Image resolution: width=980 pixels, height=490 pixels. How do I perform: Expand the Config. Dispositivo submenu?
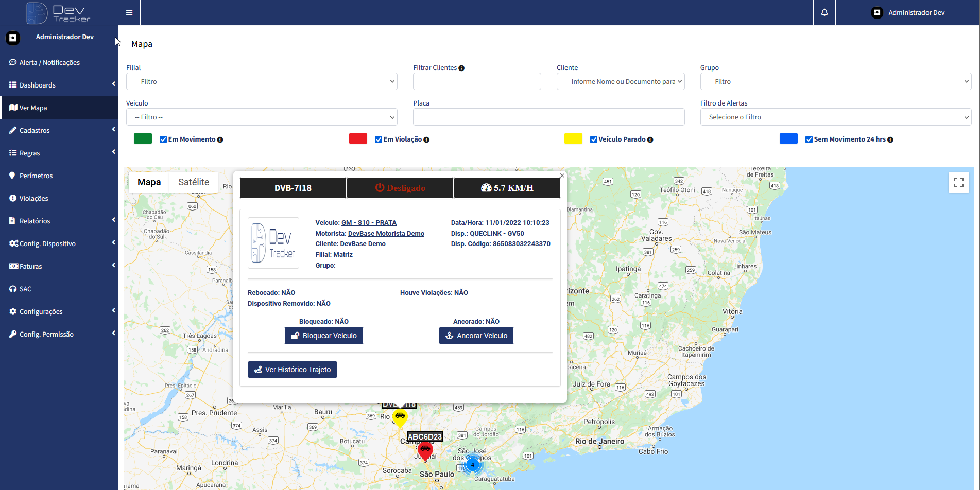coord(47,243)
